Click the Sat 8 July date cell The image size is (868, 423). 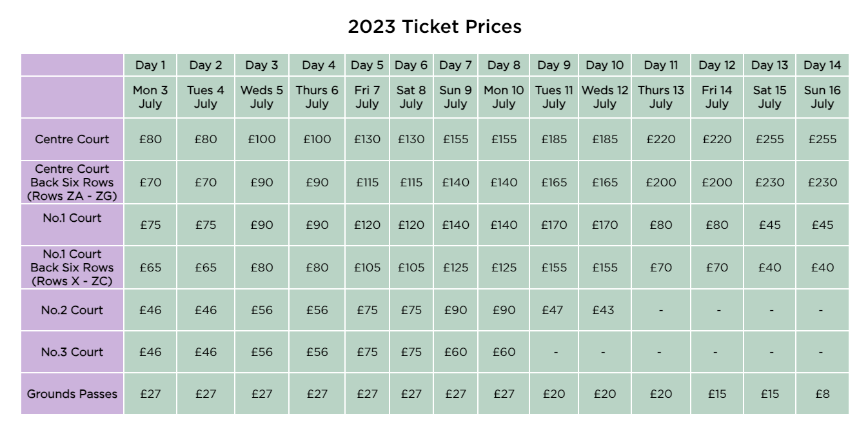(x=411, y=97)
